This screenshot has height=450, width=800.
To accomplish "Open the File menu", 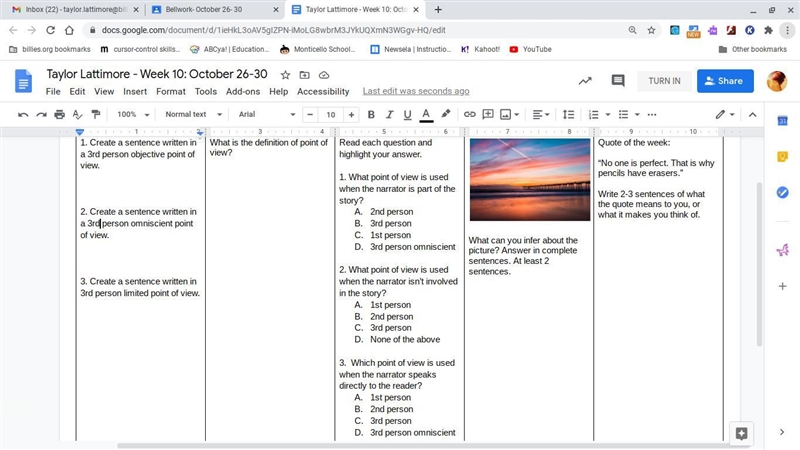I will (53, 91).
